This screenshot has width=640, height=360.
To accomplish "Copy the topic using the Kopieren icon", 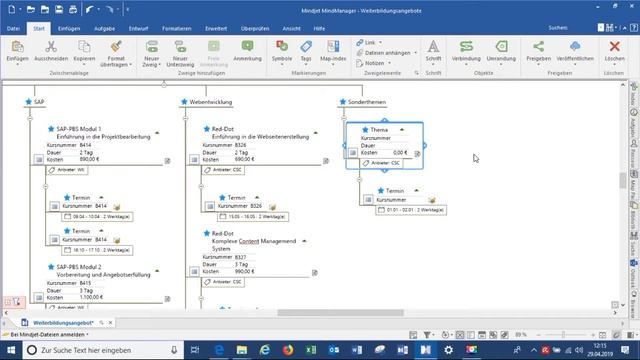I will click(x=84, y=47).
